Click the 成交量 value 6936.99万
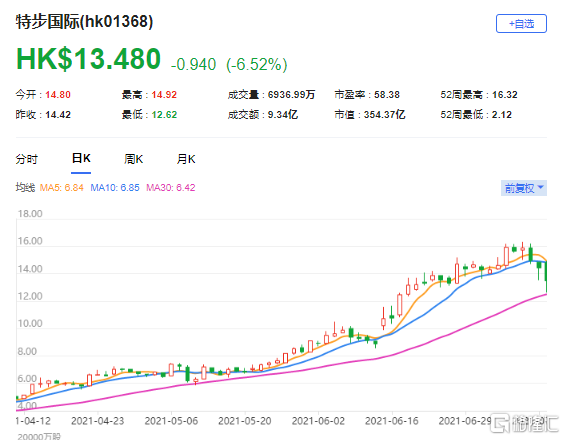Viewport: 565px width, 440px height. [291, 95]
